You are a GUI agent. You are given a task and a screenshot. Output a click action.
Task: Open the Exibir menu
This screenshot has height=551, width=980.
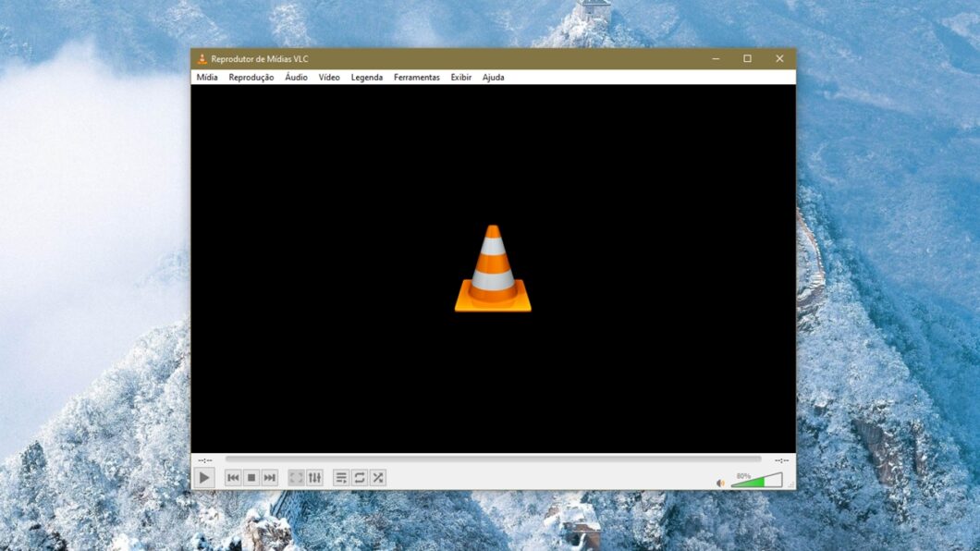pos(460,78)
